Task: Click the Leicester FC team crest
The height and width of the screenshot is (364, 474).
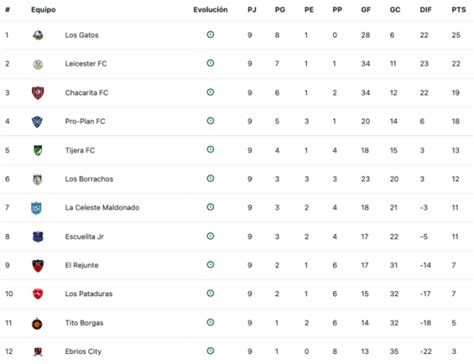Action: pyautogui.click(x=38, y=64)
